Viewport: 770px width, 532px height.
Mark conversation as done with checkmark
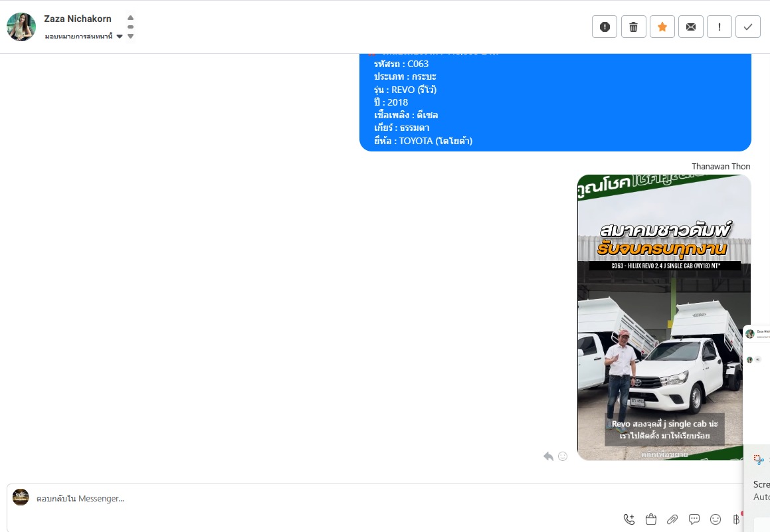tap(748, 27)
